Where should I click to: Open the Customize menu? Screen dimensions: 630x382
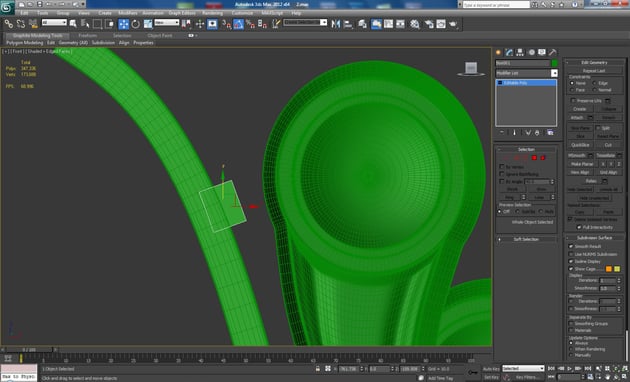[x=242, y=13]
